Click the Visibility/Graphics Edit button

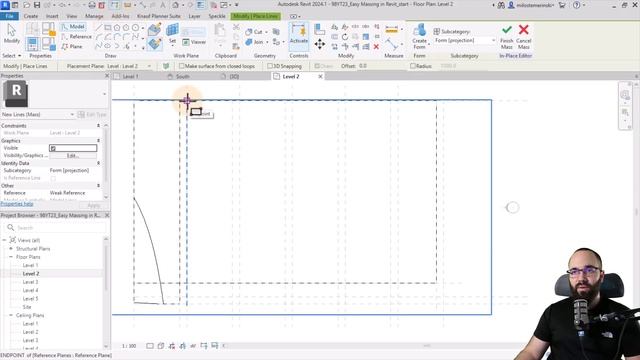pyautogui.click(x=73, y=156)
